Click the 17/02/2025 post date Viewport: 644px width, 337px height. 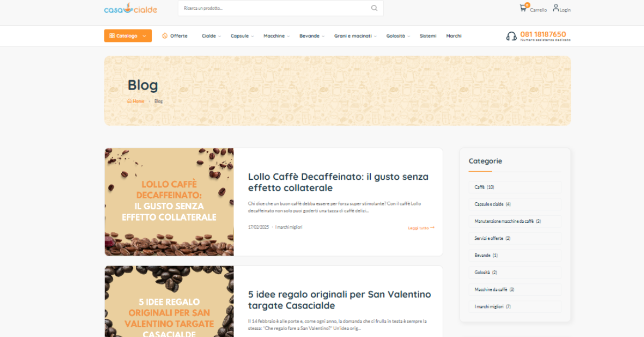[x=259, y=227]
